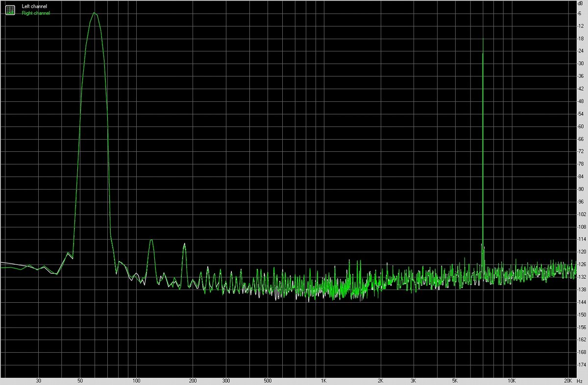Click the "-138" dB level axis label
This screenshot has width=588, height=385.
582,289
